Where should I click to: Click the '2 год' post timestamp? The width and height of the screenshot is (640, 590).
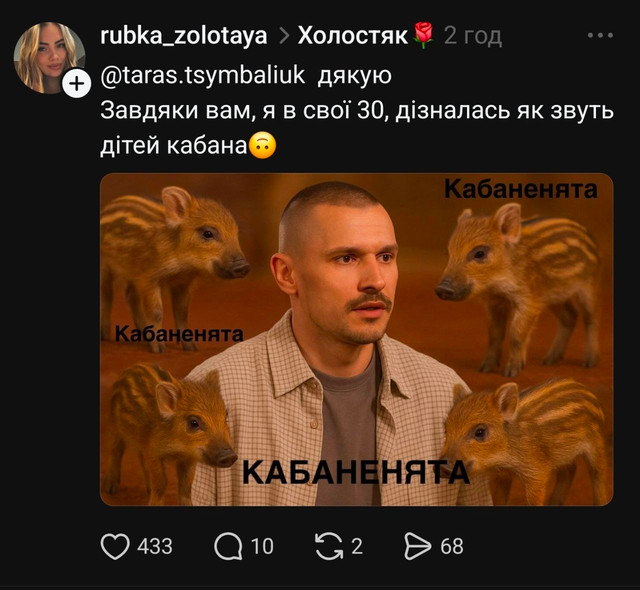click(473, 36)
